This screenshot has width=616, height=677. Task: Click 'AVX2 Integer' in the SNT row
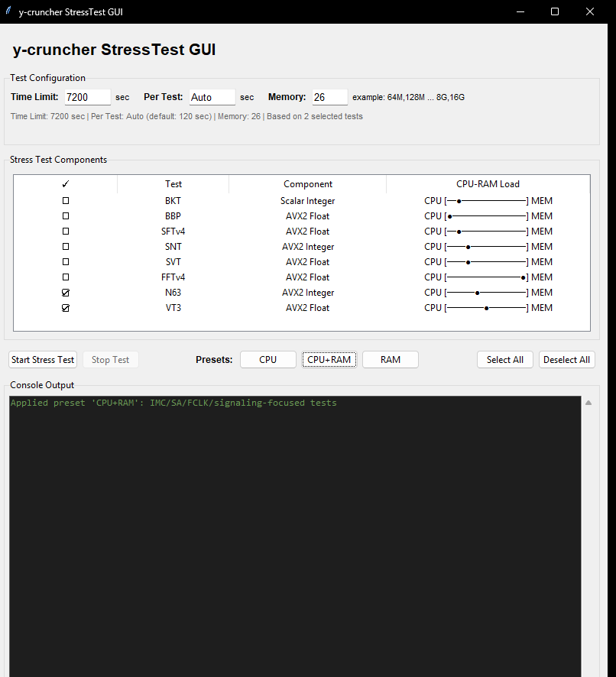[307, 247]
